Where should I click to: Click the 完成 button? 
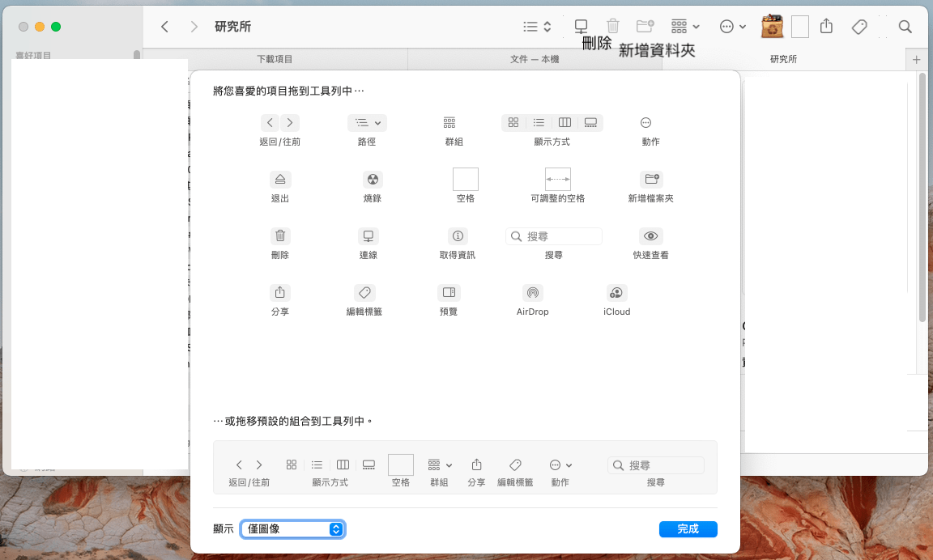(x=688, y=529)
